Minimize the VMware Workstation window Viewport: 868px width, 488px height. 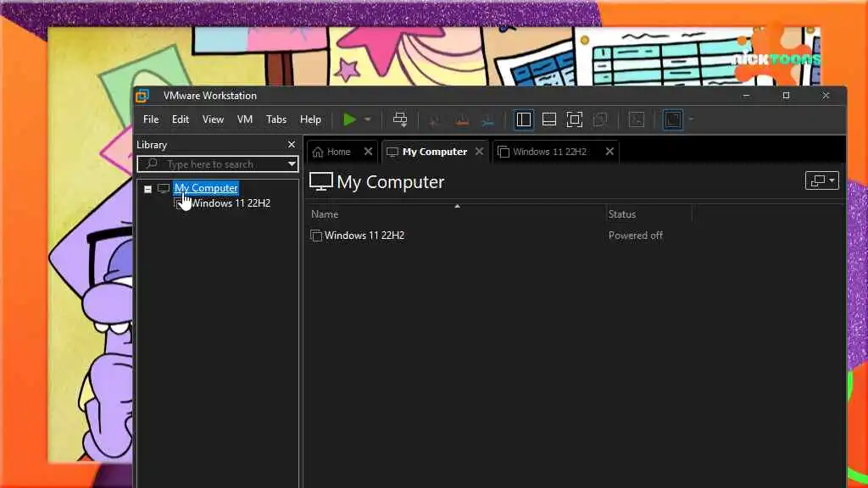coord(746,96)
